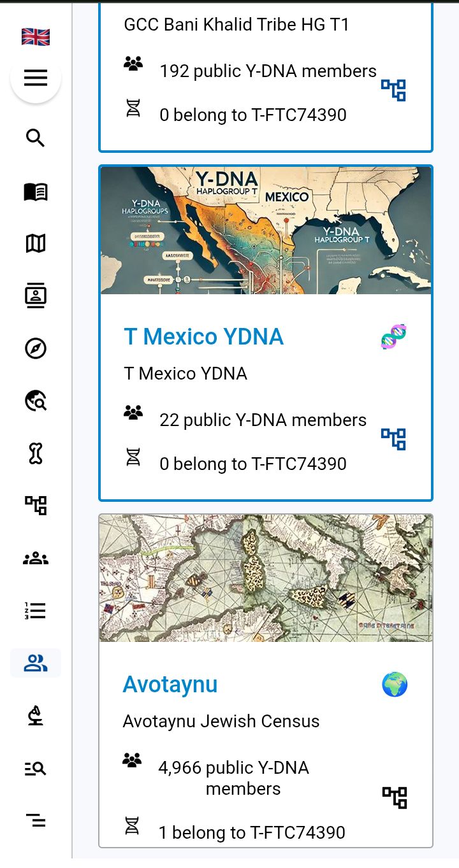Select the bone icon in sidebar
459x868 pixels.
pos(36,453)
